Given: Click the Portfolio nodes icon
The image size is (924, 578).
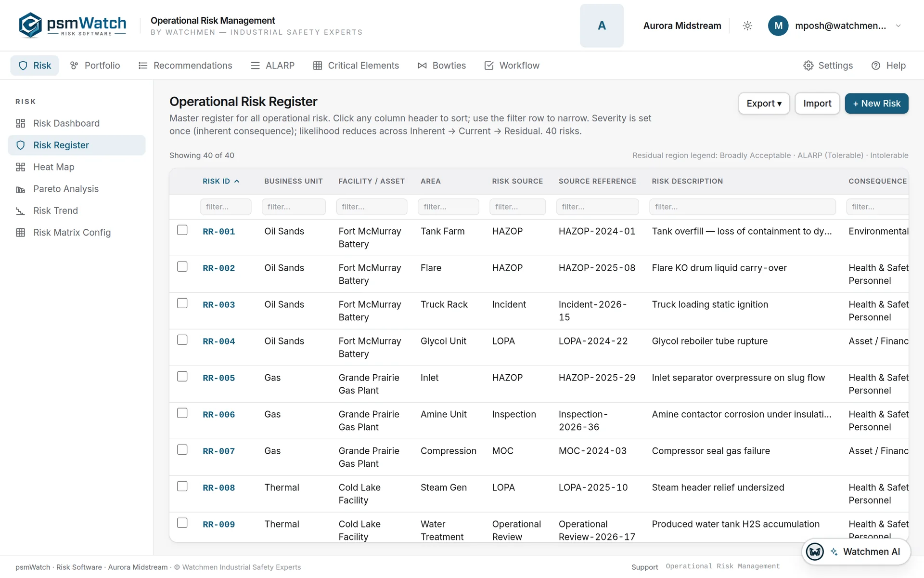Looking at the screenshot, I should click(x=74, y=66).
